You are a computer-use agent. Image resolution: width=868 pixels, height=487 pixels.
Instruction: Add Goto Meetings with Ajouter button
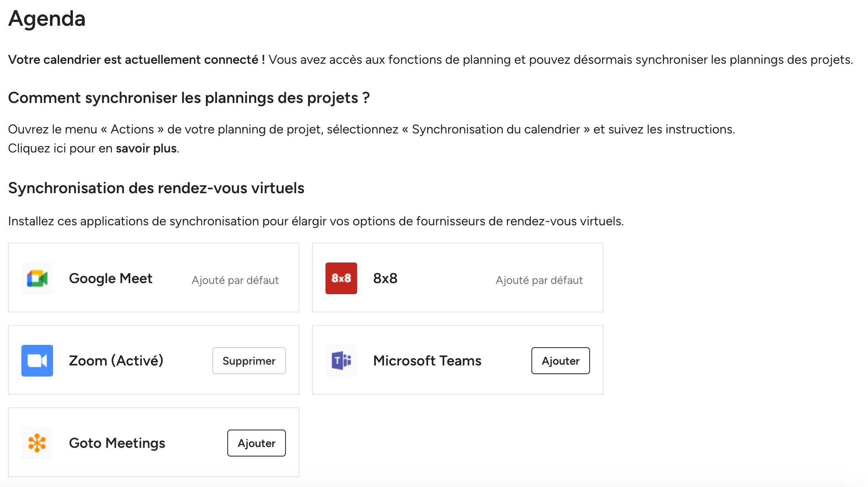[257, 443]
